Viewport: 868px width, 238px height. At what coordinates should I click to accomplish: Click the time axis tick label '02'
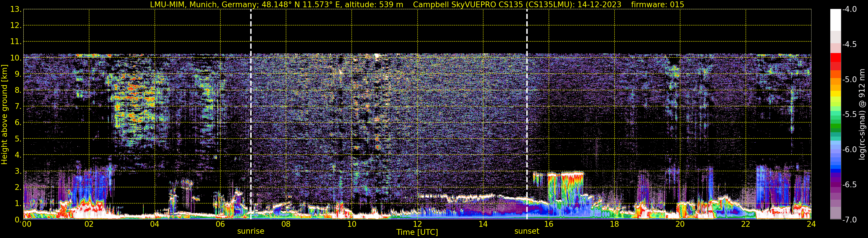(x=89, y=224)
